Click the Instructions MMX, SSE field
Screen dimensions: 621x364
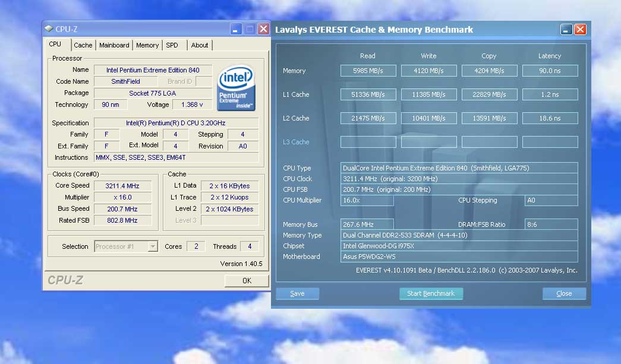pos(176,157)
